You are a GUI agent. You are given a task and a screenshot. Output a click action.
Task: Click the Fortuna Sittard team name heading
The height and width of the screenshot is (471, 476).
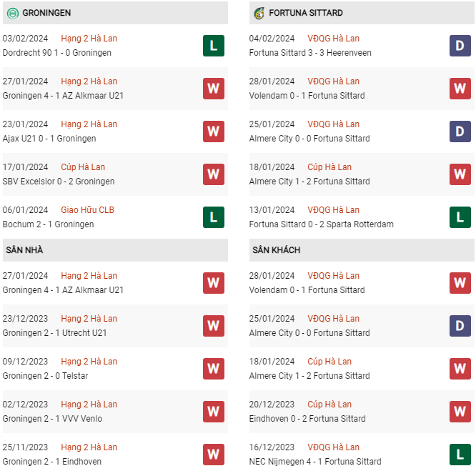306,13
